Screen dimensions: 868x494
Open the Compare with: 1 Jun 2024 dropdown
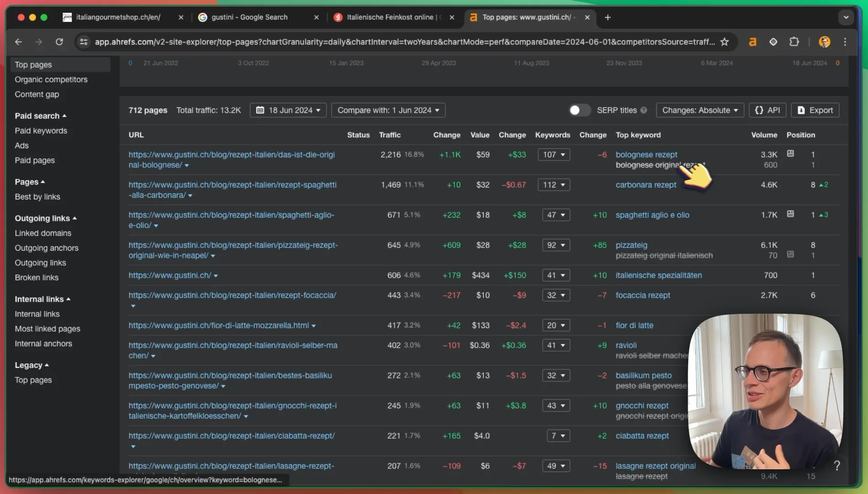point(388,110)
